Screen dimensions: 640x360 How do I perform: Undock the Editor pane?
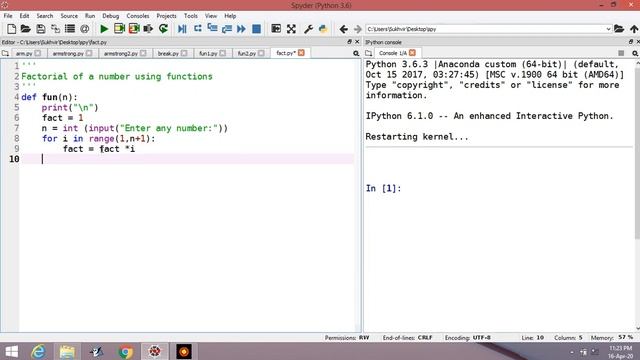pos(349,42)
